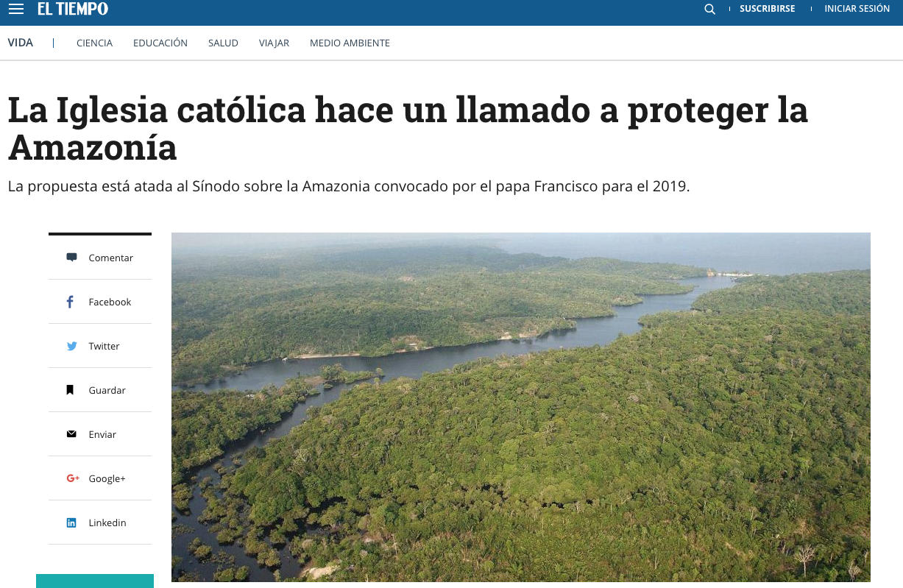The image size is (903, 588).
Task: Switch to the CIENCIA section
Action: click(x=94, y=43)
